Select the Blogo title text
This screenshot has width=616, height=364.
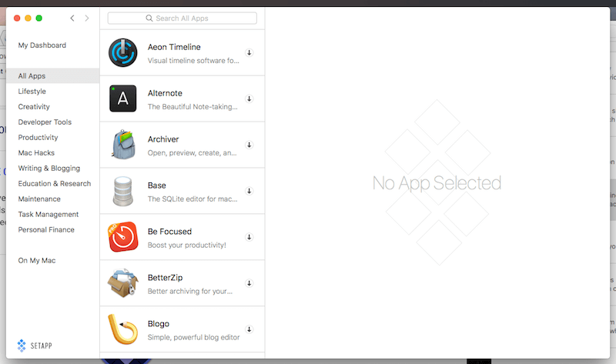point(159,323)
